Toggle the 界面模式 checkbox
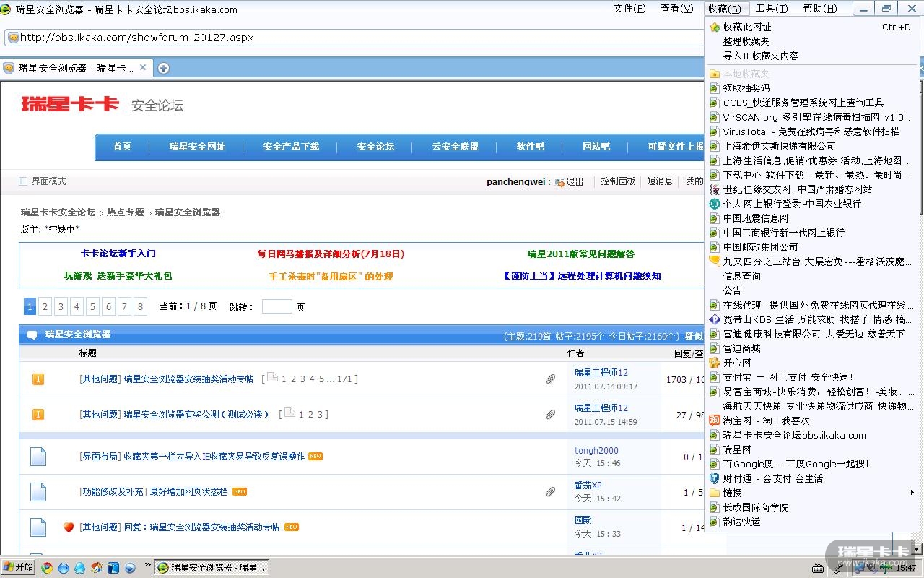924x578 pixels. pos(23,181)
